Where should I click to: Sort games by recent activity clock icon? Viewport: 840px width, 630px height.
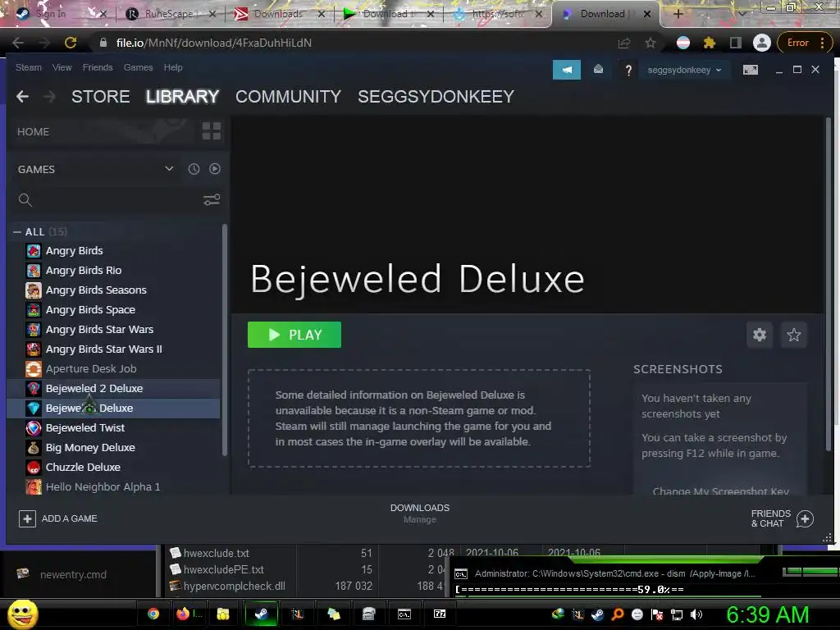[194, 169]
